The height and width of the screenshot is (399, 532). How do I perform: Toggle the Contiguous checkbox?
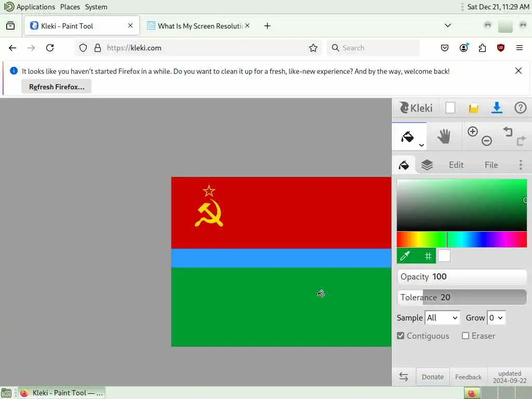pyautogui.click(x=401, y=336)
